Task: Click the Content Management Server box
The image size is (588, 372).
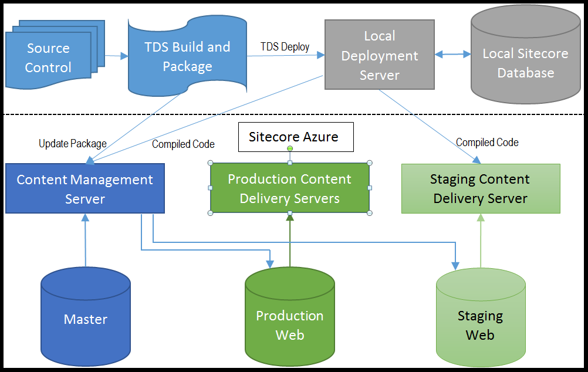Action: 85,189
